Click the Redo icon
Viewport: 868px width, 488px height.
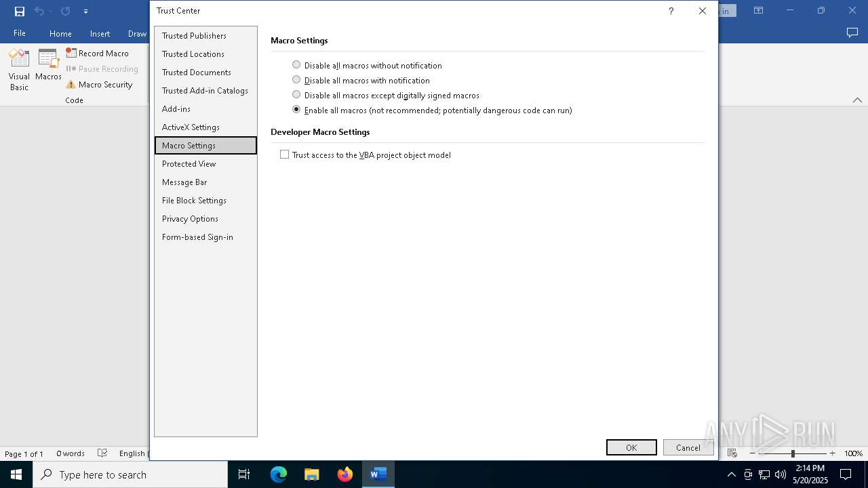tap(65, 11)
